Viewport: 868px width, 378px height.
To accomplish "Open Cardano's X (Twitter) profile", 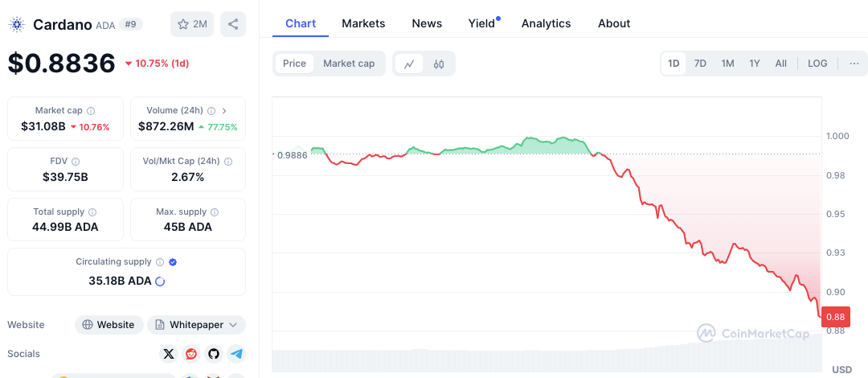I will (168, 353).
